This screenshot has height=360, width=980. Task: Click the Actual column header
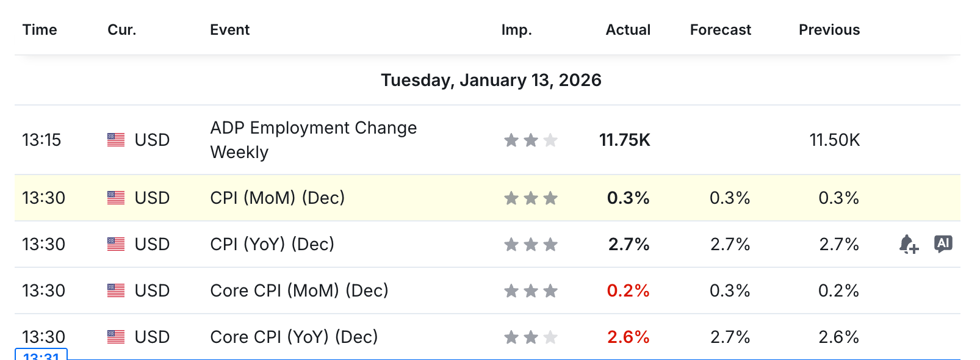click(x=627, y=30)
